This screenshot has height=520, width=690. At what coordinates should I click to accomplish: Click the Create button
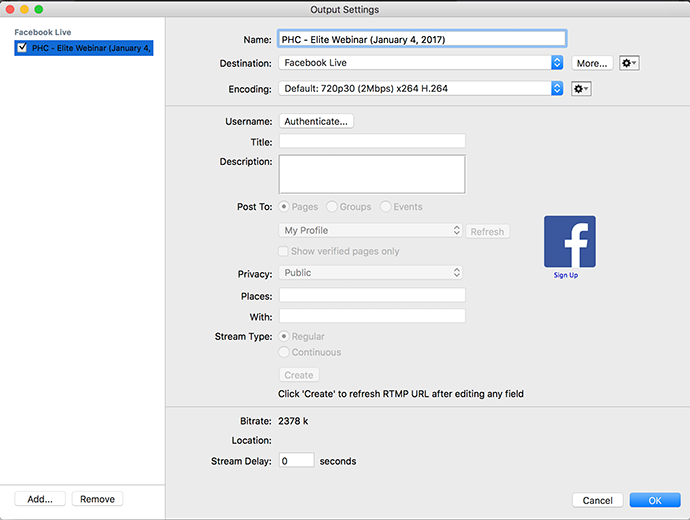(299, 375)
